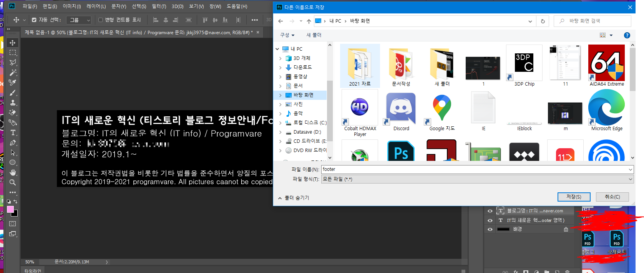Open address bar history dropdown
Viewport: 644px width, 273px height.
click(x=530, y=21)
